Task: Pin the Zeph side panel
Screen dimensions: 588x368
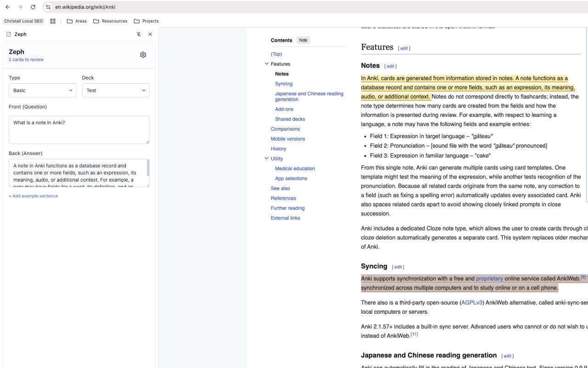Action: tap(139, 34)
